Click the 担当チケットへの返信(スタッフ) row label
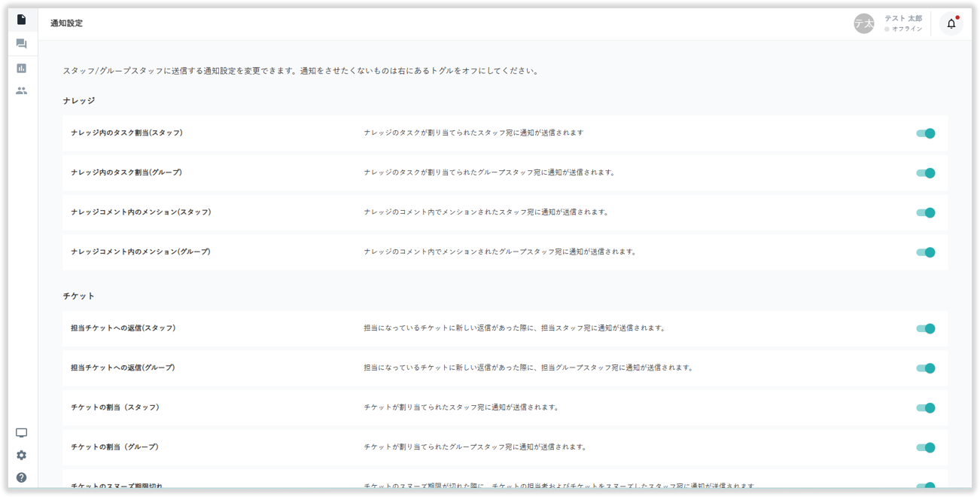Screen dimensions: 980x497 coord(123,328)
